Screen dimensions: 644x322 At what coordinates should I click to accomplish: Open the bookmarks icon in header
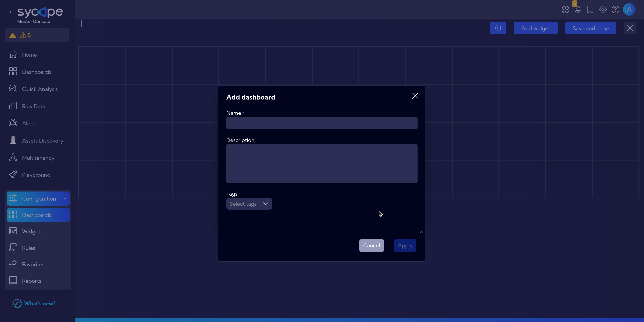590,10
